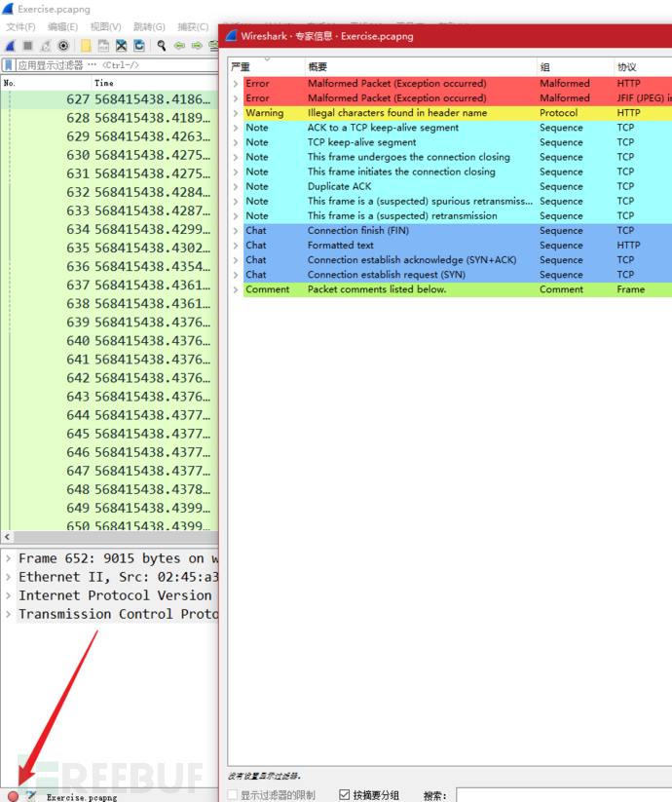
Task: Click the Time column header in packet list
Action: click(x=156, y=83)
